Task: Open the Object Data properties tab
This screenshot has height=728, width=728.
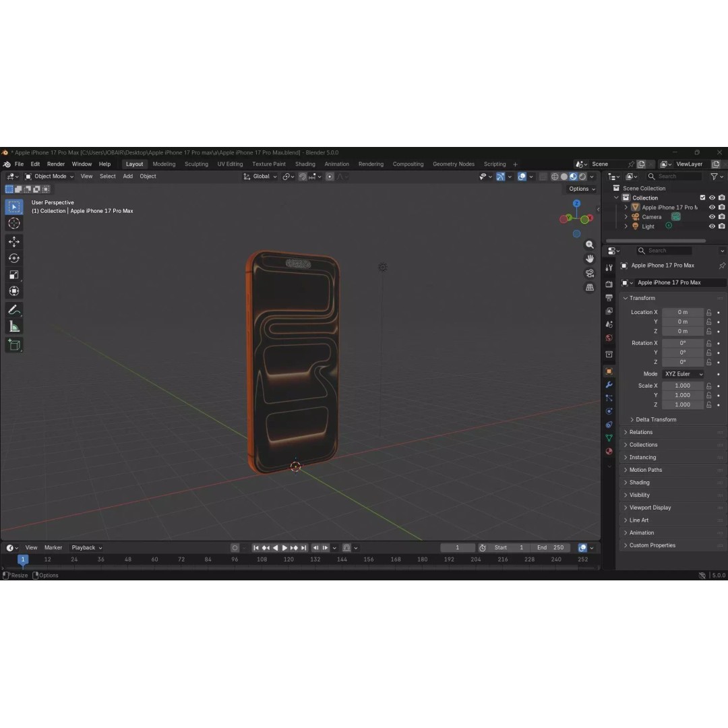Action: [609, 438]
